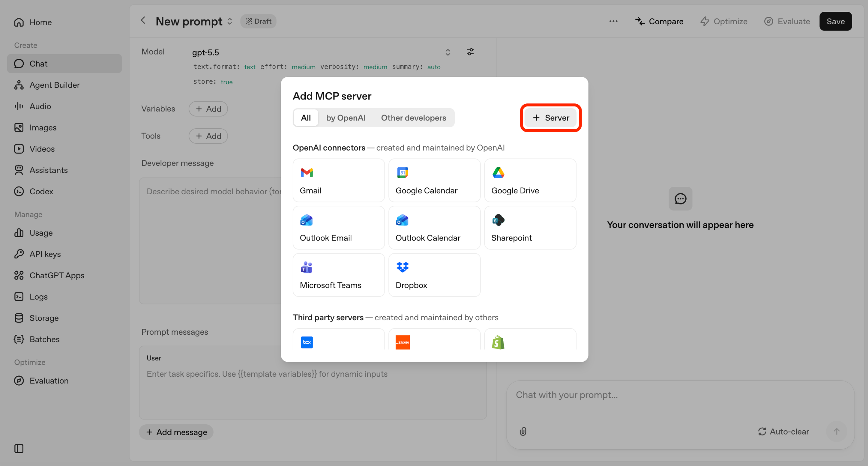Choose the Google Calendar connector

click(x=434, y=180)
